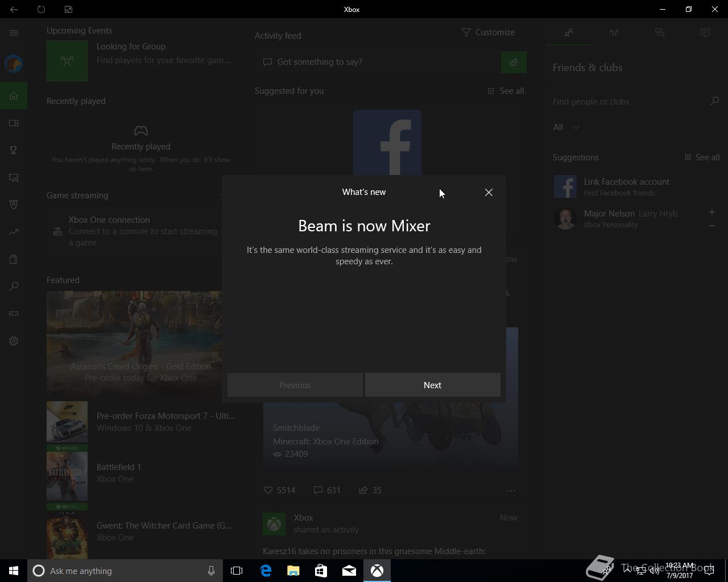Go to Home in the sidebar

[14, 95]
